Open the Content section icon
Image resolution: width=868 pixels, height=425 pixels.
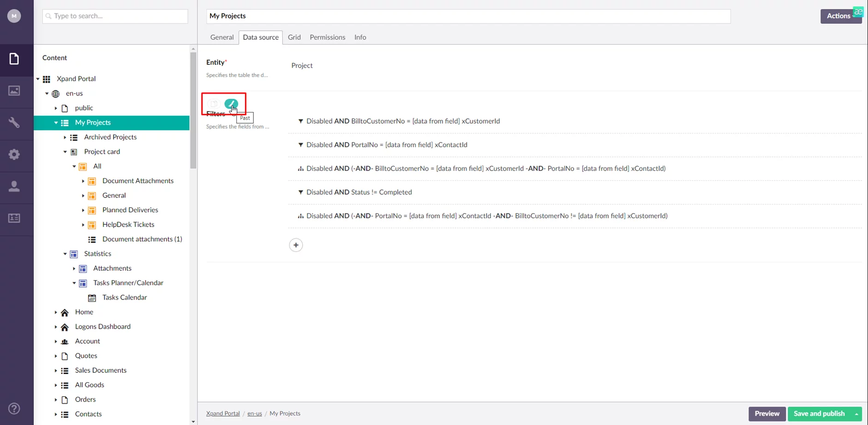pyautogui.click(x=14, y=59)
